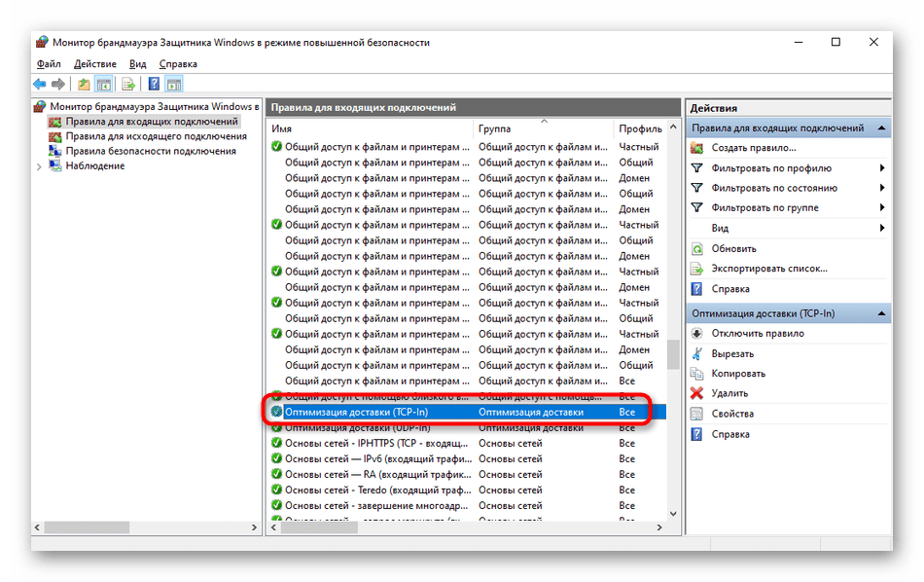Click the scissors icon for Вырезать
The width and height of the screenshot is (924, 582).
pos(697,354)
